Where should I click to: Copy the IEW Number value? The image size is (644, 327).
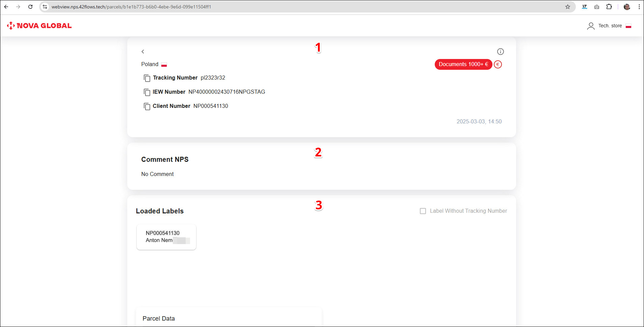(x=147, y=92)
